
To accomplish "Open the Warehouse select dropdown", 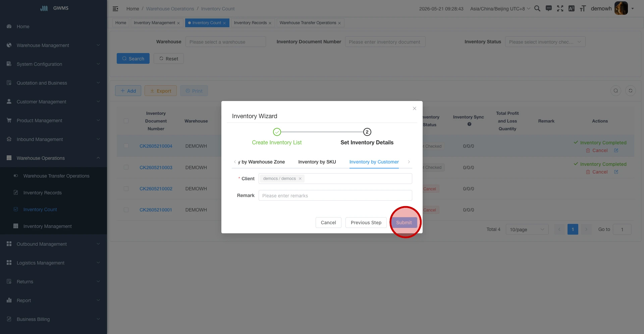I will pyautogui.click(x=226, y=42).
